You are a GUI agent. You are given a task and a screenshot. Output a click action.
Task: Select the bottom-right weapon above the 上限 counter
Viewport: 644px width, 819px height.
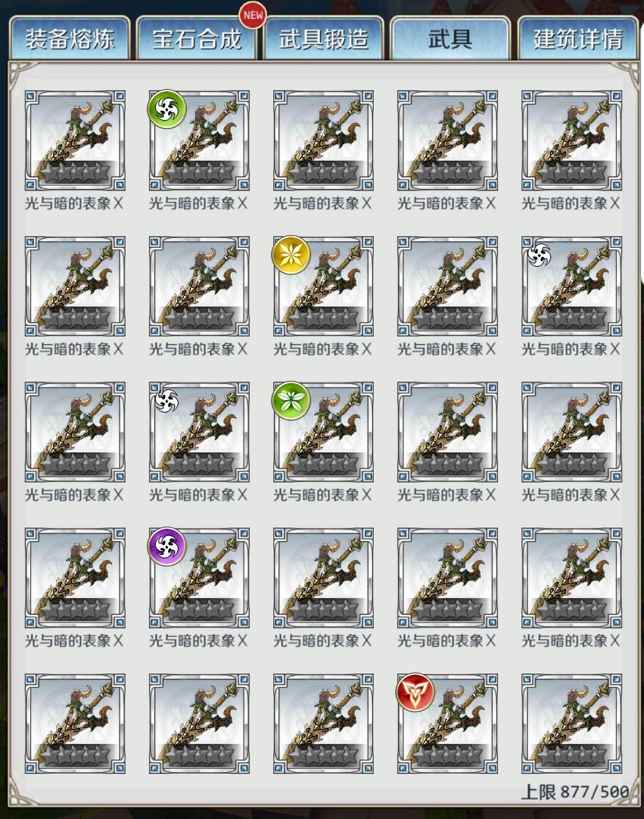[x=572, y=723]
